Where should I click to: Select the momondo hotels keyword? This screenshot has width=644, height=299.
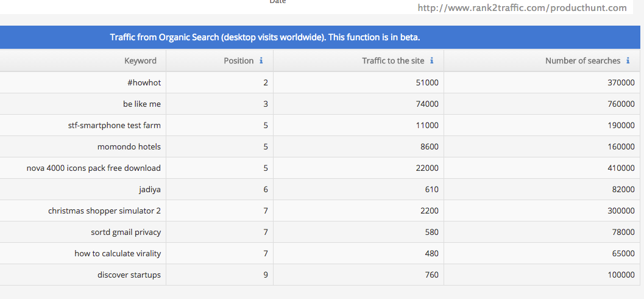[x=129, y=147]
